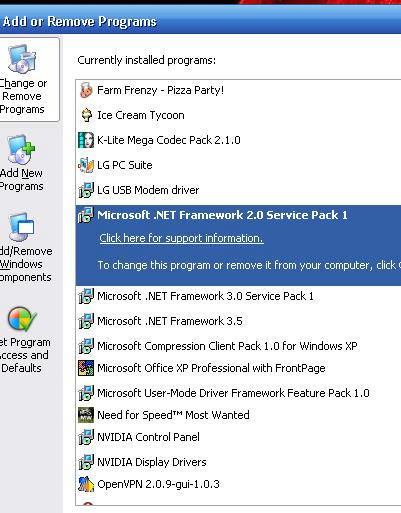Open Add New Programs sidebar icon
401x513 pixels.
21,150
